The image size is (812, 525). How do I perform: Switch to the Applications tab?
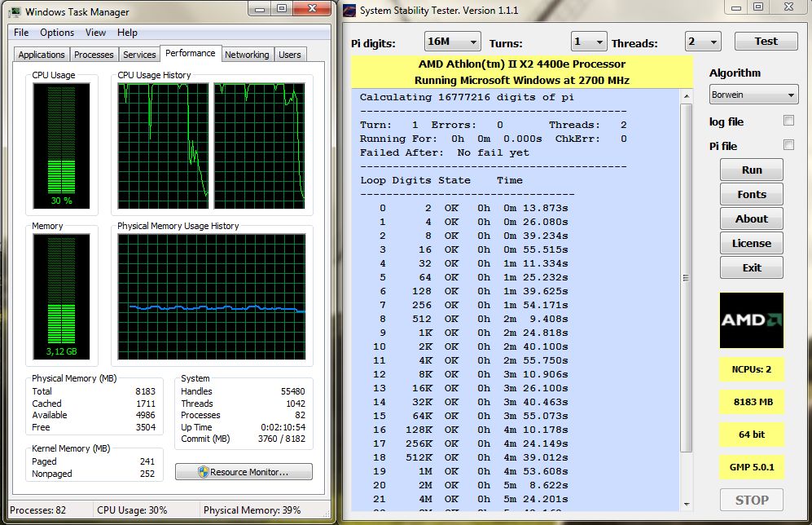(42, 55)
